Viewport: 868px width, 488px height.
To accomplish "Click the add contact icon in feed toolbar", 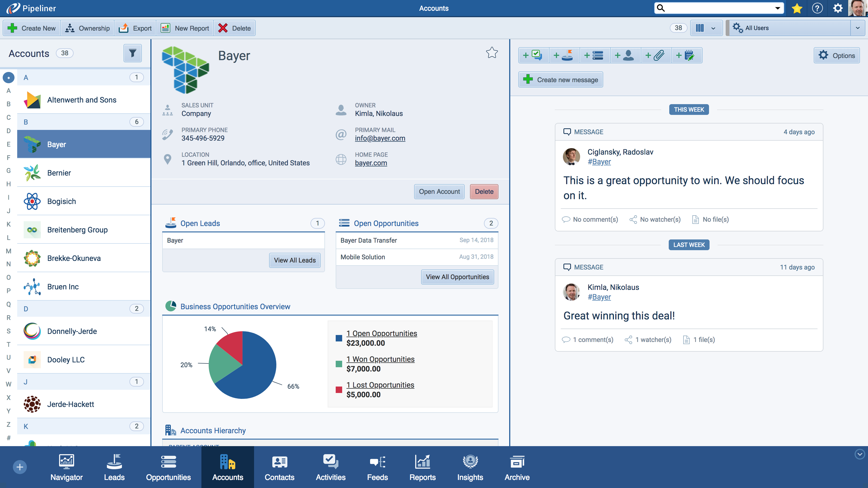I will click(x=625, y=55).
